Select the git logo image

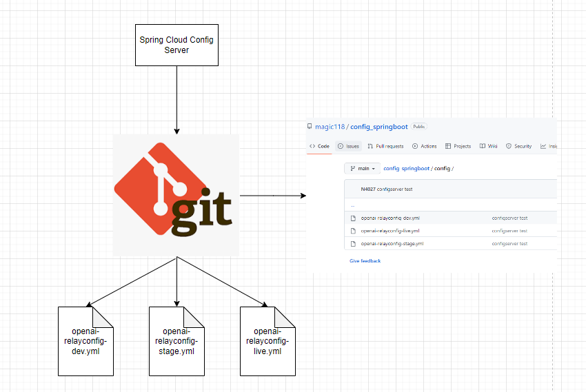[176, 195]
